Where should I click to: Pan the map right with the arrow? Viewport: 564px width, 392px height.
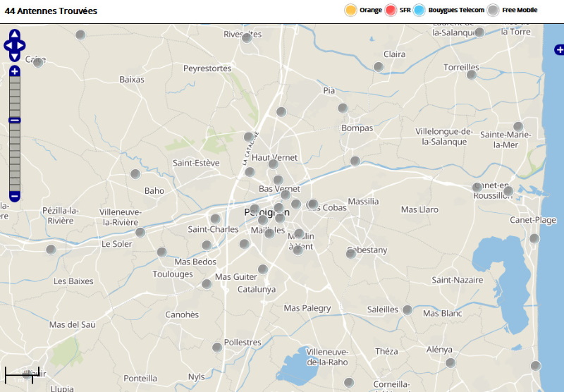click(21, 46)
